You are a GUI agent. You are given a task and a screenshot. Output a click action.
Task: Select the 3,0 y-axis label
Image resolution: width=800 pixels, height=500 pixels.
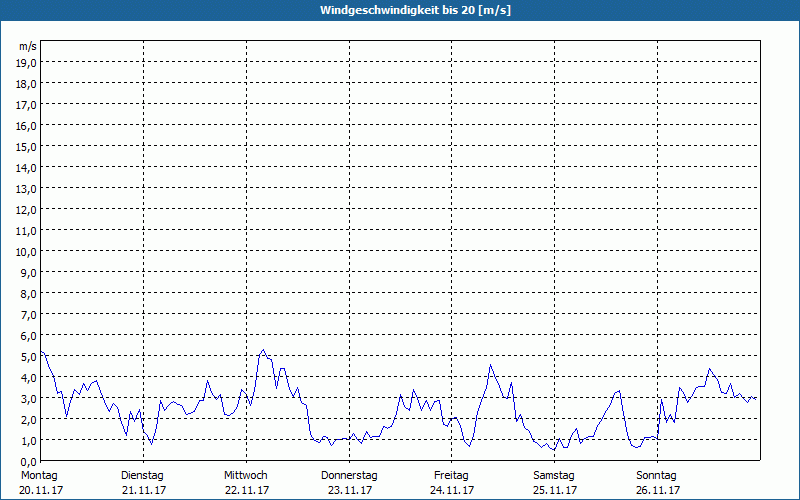point(29,399)
